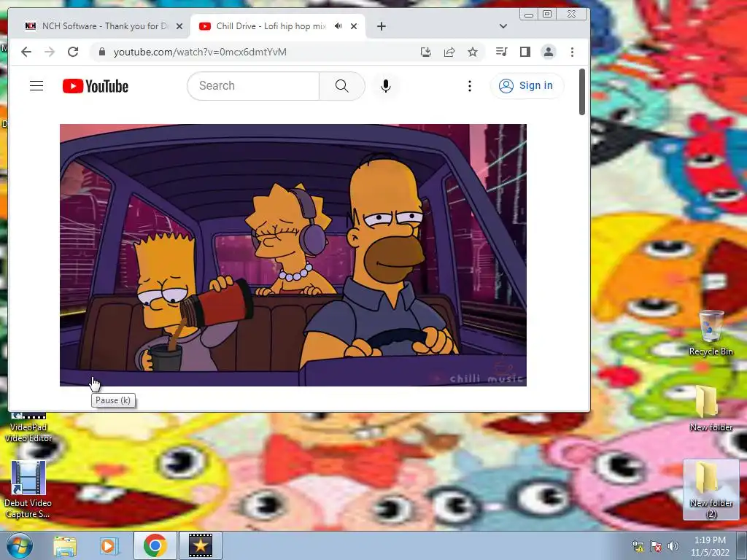Open Chrome's three-dot menu
Viewport: 747px width, 560px height.
(x=572, y=52)
